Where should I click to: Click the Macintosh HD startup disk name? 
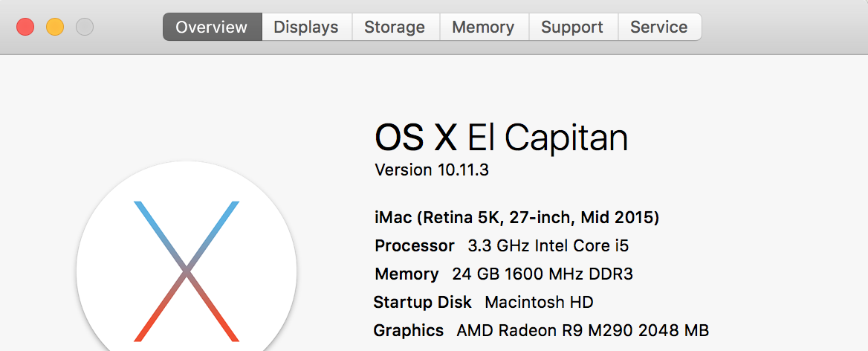539,302
